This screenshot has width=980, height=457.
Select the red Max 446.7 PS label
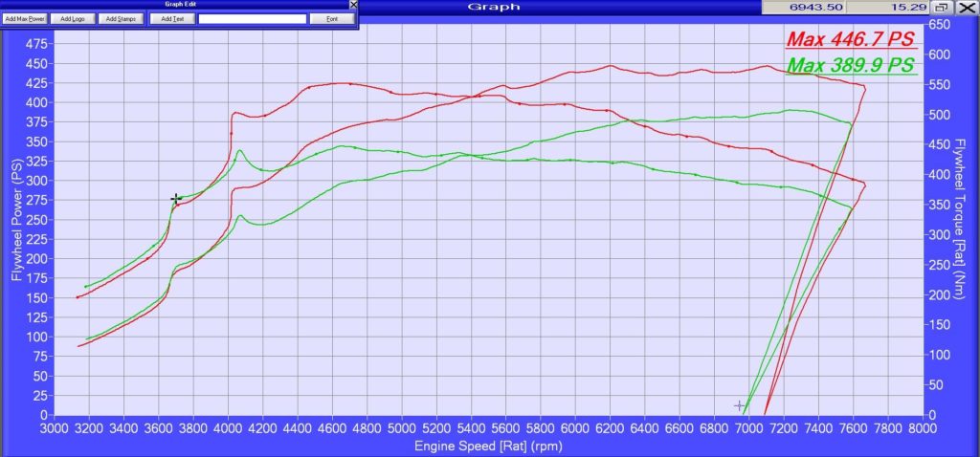(850, 40)
